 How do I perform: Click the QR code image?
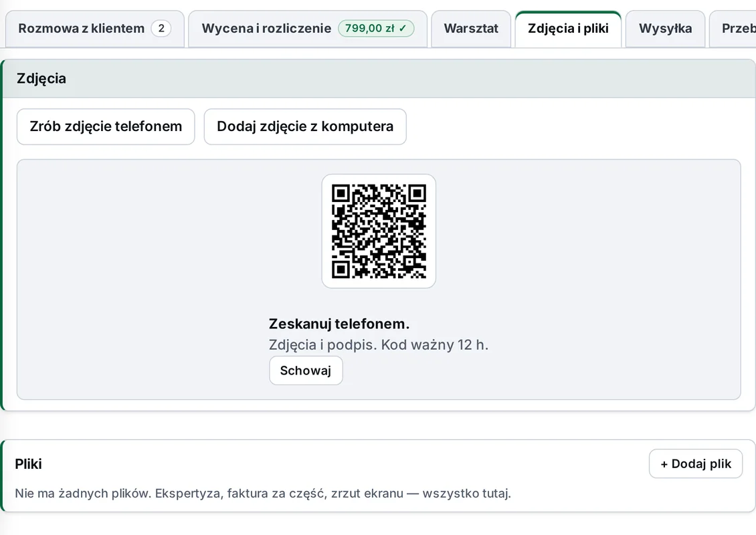point(379,231)
